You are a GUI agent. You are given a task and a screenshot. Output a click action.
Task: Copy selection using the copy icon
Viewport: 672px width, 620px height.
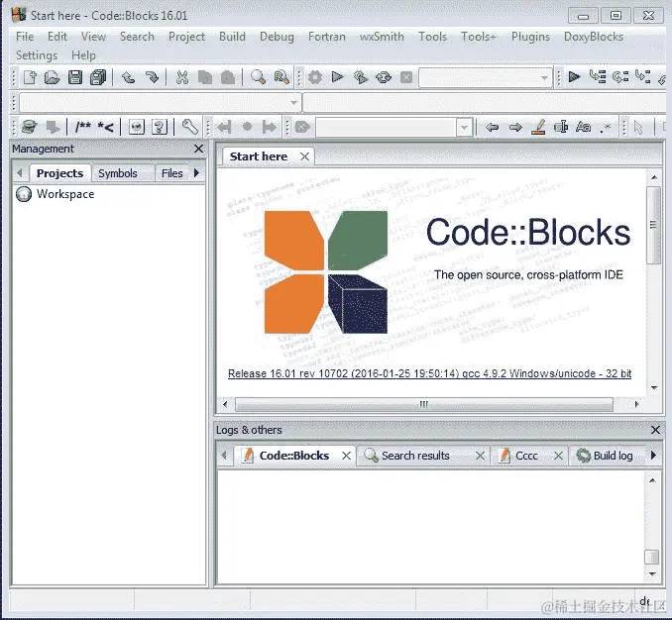205,77
